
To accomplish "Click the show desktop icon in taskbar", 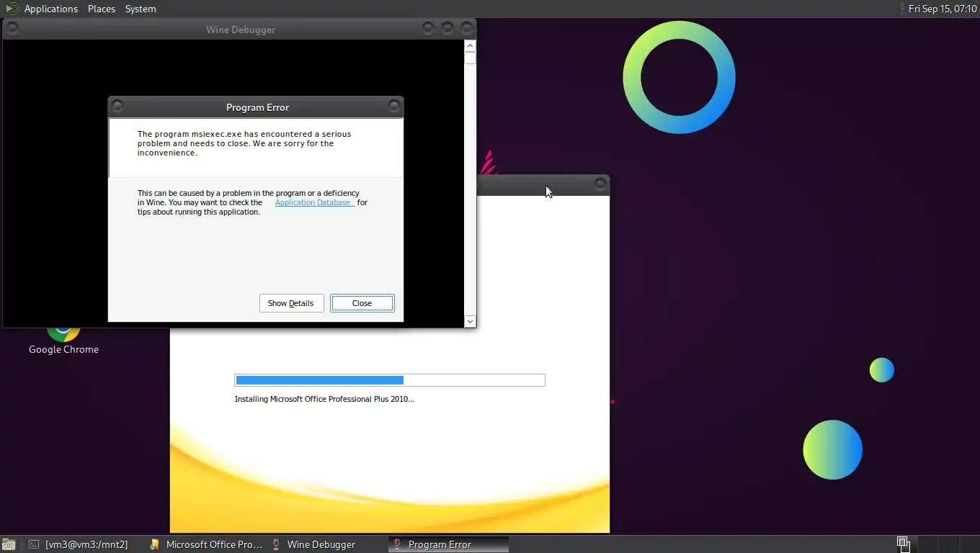I will tap(9, 544).
